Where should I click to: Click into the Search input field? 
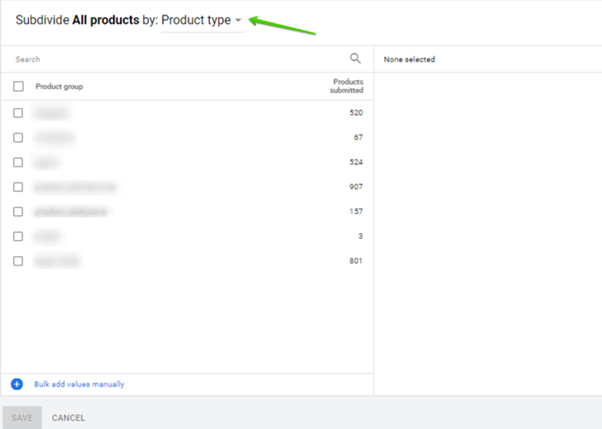[170, 59]
